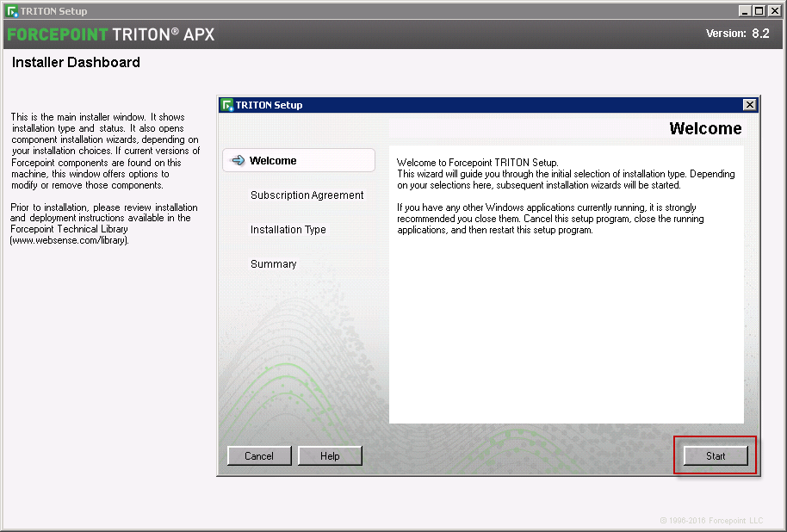The image size is (787, 532).
Task: Select the Welcome step in sidebar
Action: (299, 161)
